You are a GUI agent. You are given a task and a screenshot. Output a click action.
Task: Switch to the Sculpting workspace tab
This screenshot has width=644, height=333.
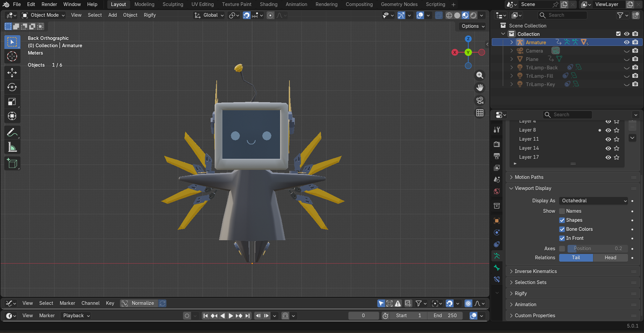click(173, 4)
